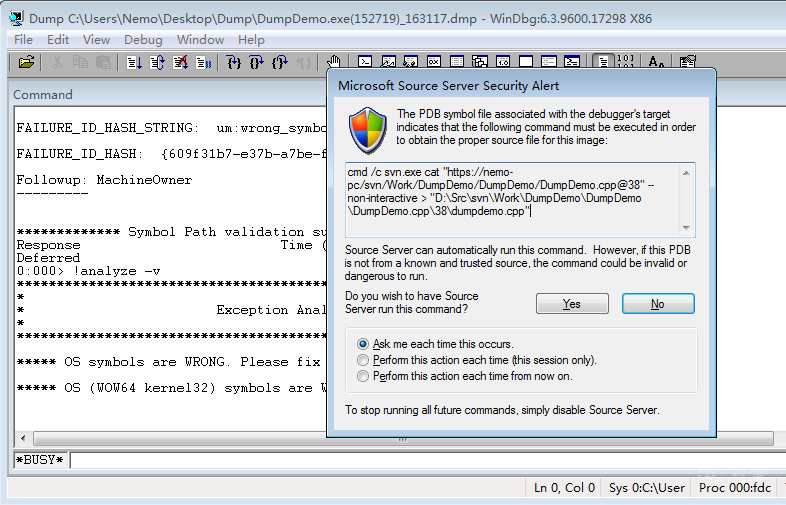Open the Disassembly window toolbar icon
This screenshot has height=505, width=786.
(x=503, y=62)
